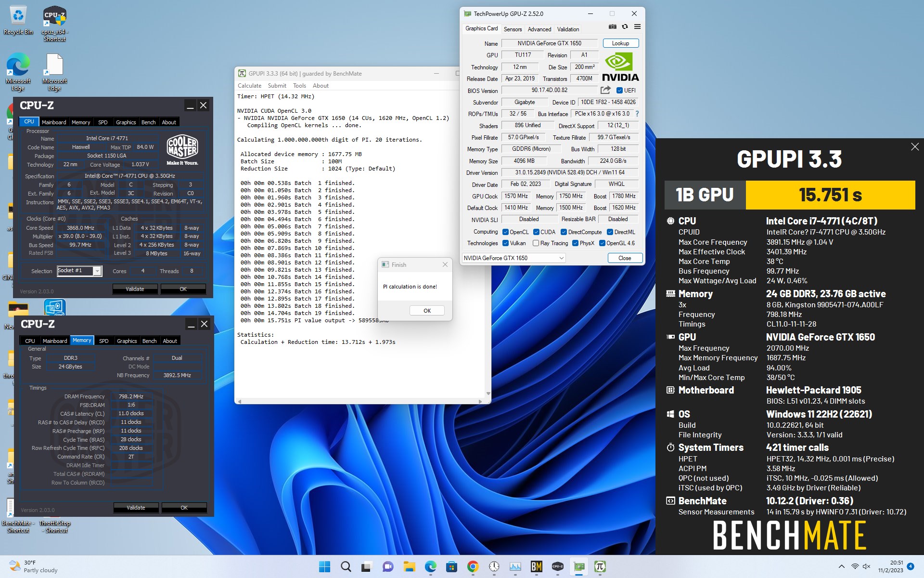Open GPUPI Tools menu

click(x=299, y=86)
